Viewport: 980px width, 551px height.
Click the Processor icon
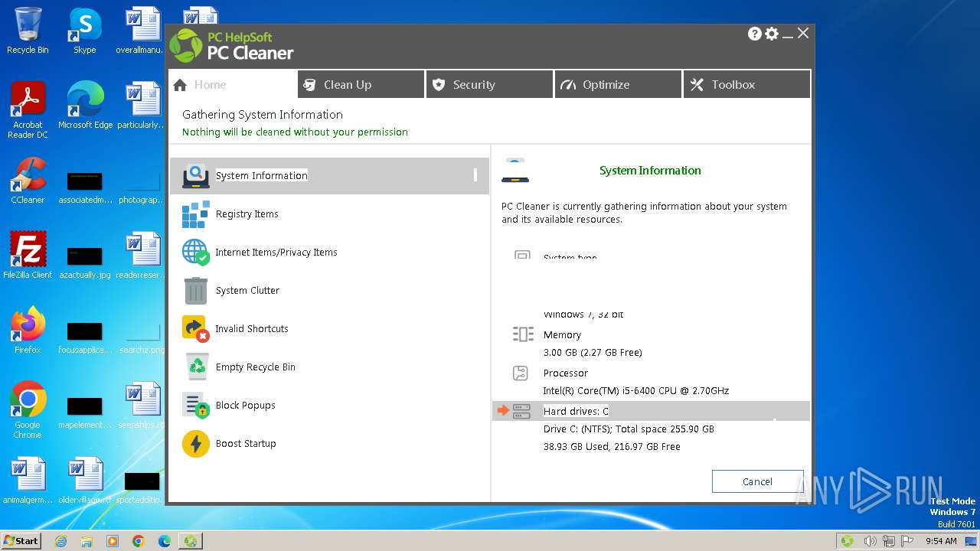521,373
